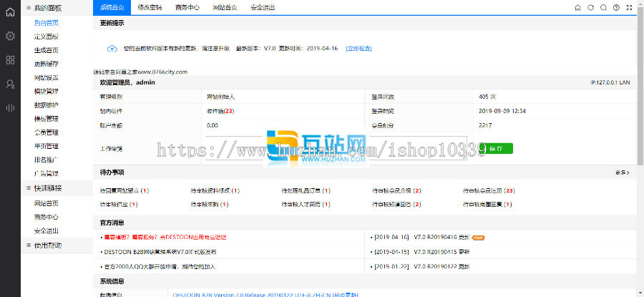Open the 官方2000人QQ大群 message
Screen dimensions: 644x297
pyautogui.click(x=160, y=267)
